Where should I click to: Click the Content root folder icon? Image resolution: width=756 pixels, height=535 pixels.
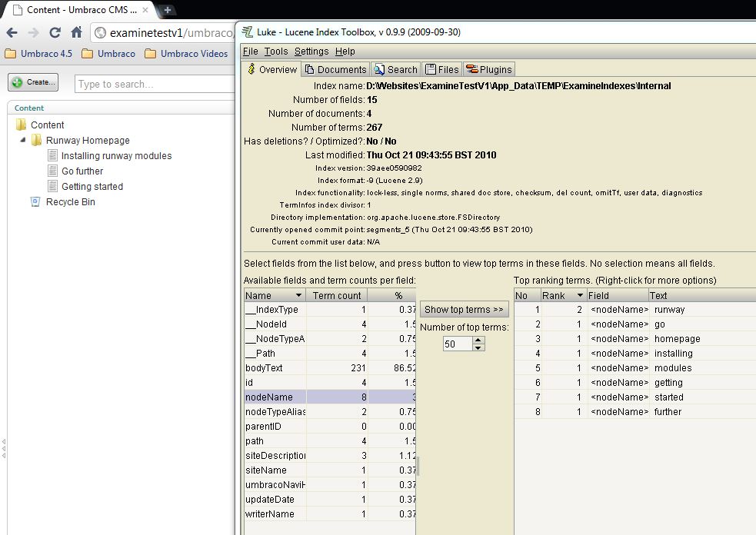click(22, 125)
